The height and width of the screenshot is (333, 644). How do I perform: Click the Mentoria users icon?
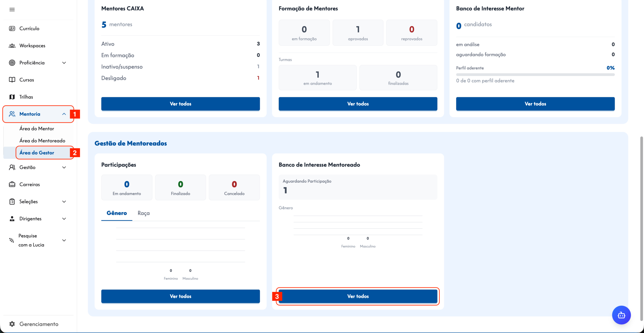[x=12, y=114]
